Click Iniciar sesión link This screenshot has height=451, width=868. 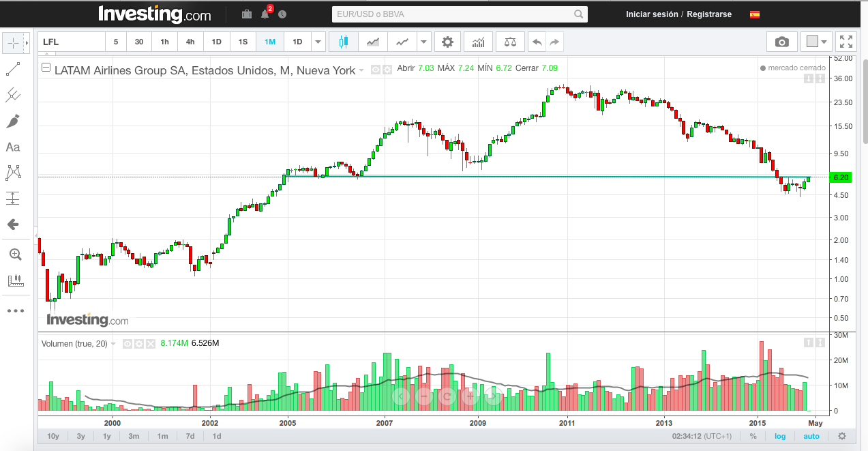tap(652, 14)
